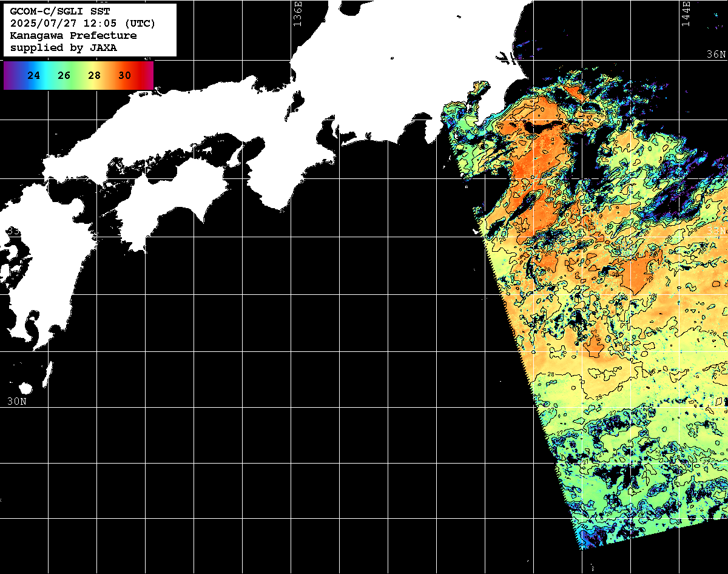Image resolution: width=728 pixels, height=574 pixels.
Task: Click the 144E longitude label
Action: 686,13
